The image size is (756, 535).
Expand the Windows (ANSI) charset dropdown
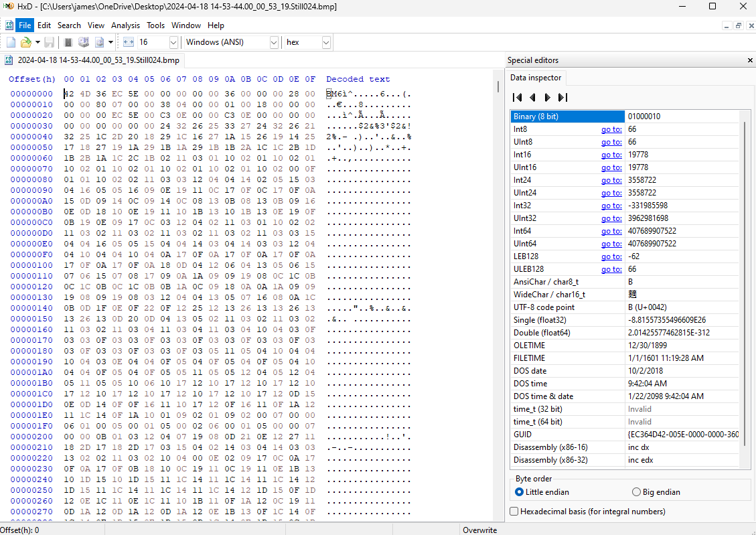[x=273, y=42]
